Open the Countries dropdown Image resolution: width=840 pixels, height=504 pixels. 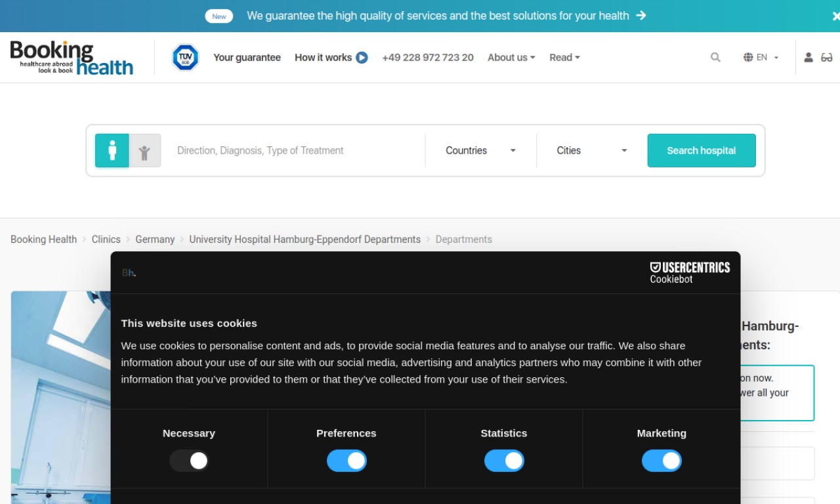480,150
